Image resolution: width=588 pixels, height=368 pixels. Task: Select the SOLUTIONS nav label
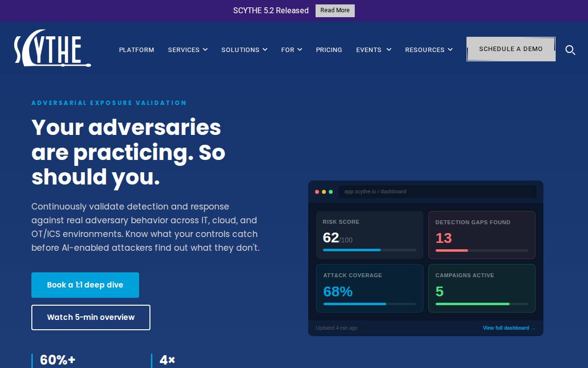click(240, 50)
